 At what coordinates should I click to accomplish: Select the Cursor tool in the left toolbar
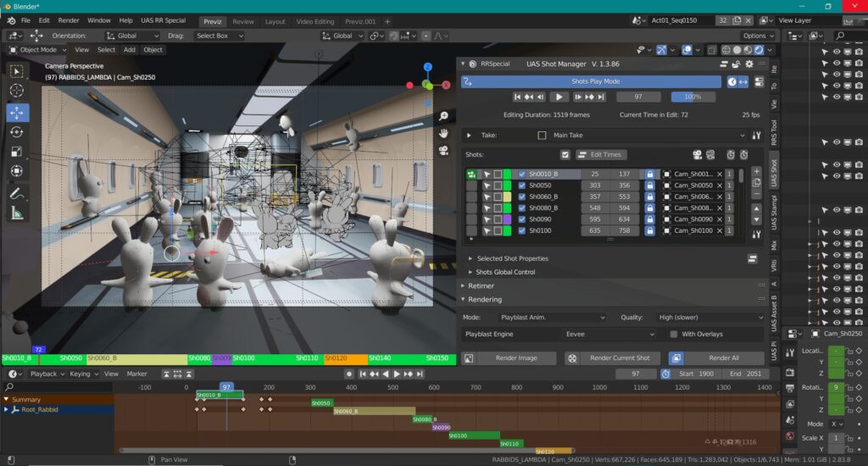pyautogui.click(x=18, y=91)
